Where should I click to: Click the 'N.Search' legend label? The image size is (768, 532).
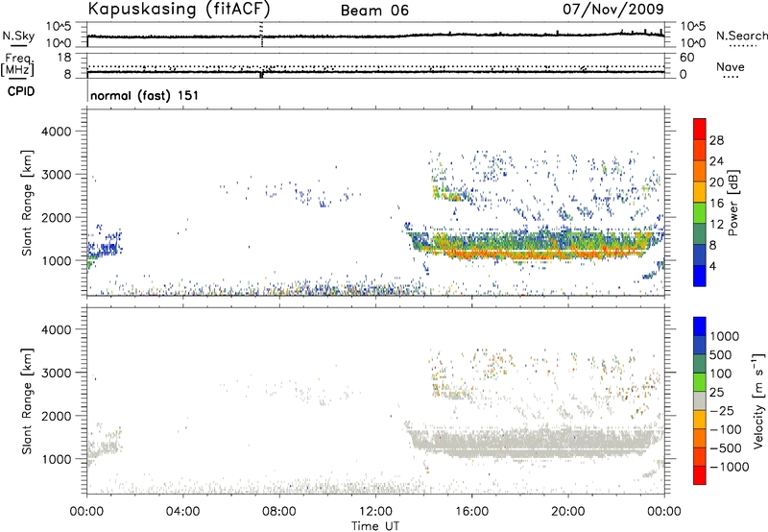tap(741, 36)
